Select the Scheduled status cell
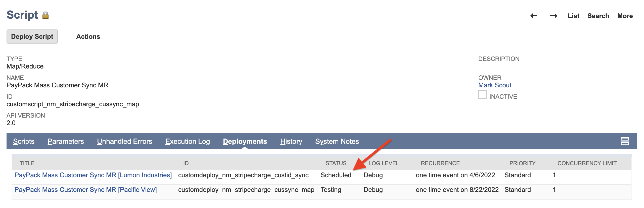The width and height of the screenshot is (644, 208). [x=336, y=175]
